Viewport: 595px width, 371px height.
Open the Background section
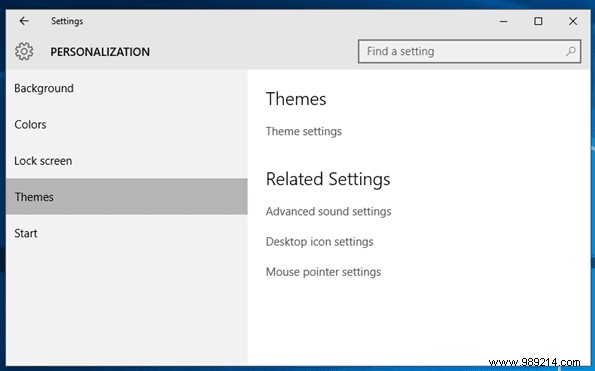(127, 88)
